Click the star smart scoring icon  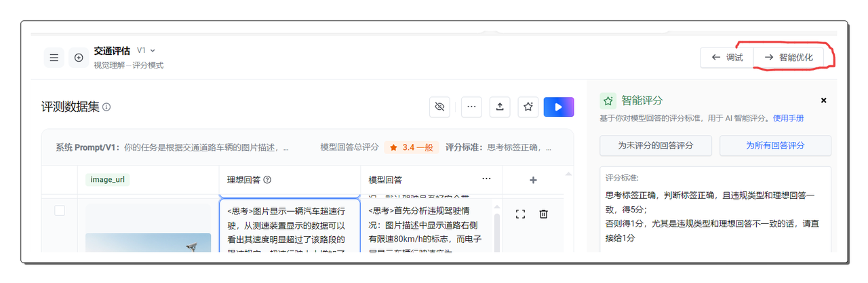[x=528, y=107]
